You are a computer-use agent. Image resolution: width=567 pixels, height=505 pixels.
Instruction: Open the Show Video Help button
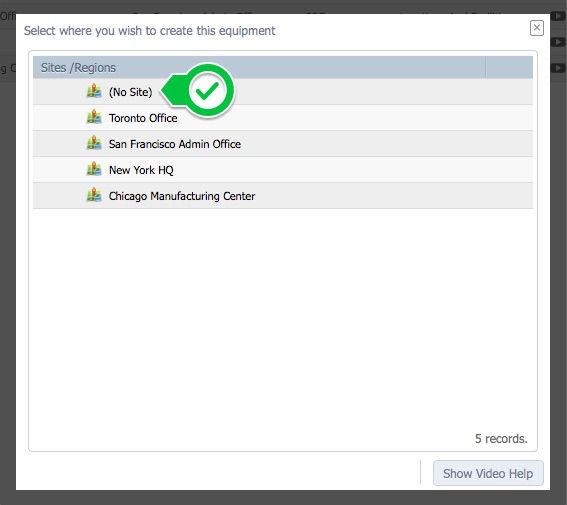click(488, 473)
